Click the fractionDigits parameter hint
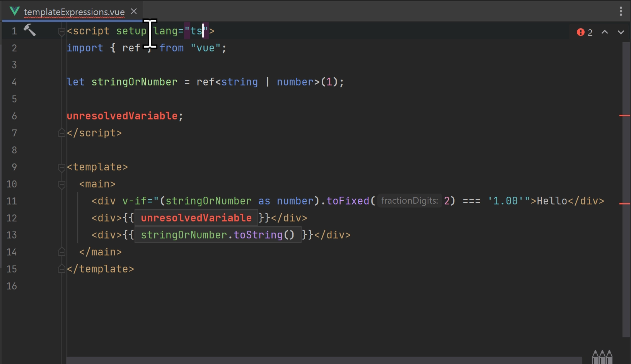Screen dimensions: 631x364 409,201
